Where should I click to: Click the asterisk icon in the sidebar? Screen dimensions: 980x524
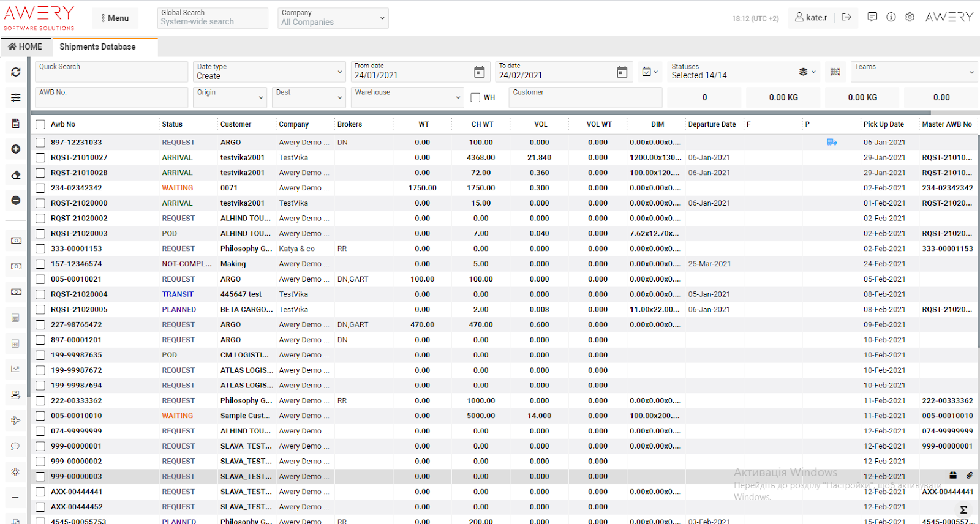pos(15,472)
